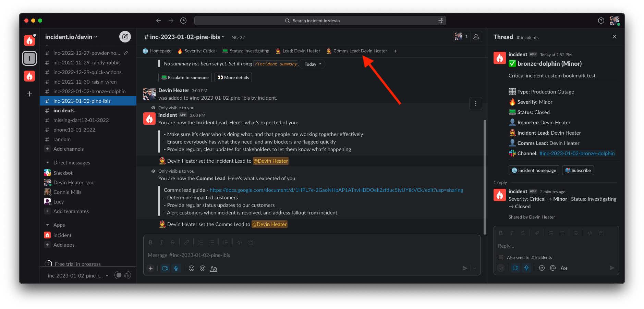The height and width of the screenshot is (309, 644).
Task: Open the Lead: Devin Heater bookmark
Action: coord(298,51)
